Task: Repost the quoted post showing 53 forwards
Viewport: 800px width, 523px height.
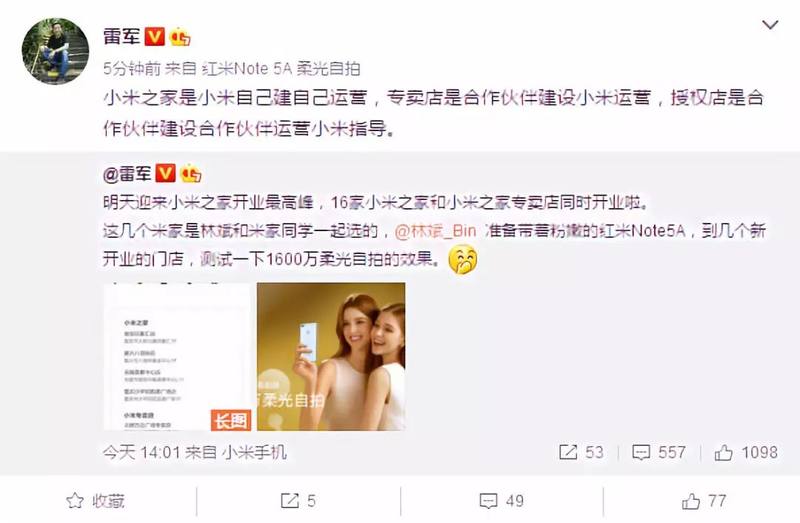Action: (x=581, y=452)
